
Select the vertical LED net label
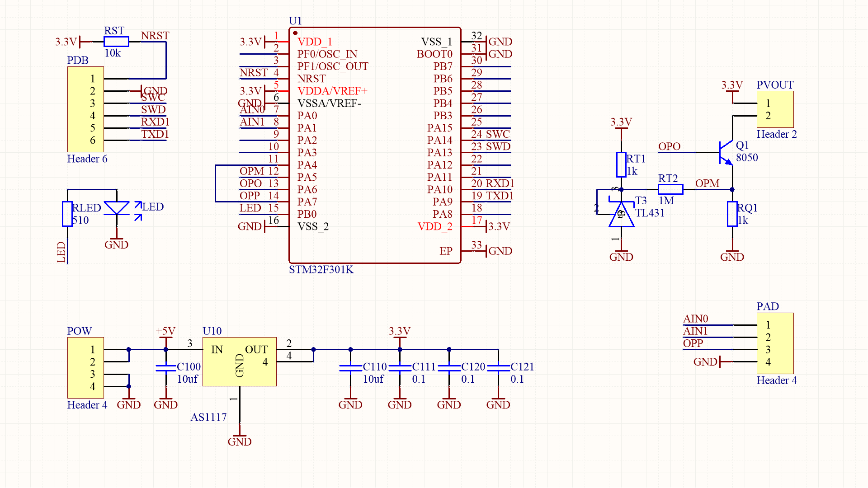coord(61,252)
